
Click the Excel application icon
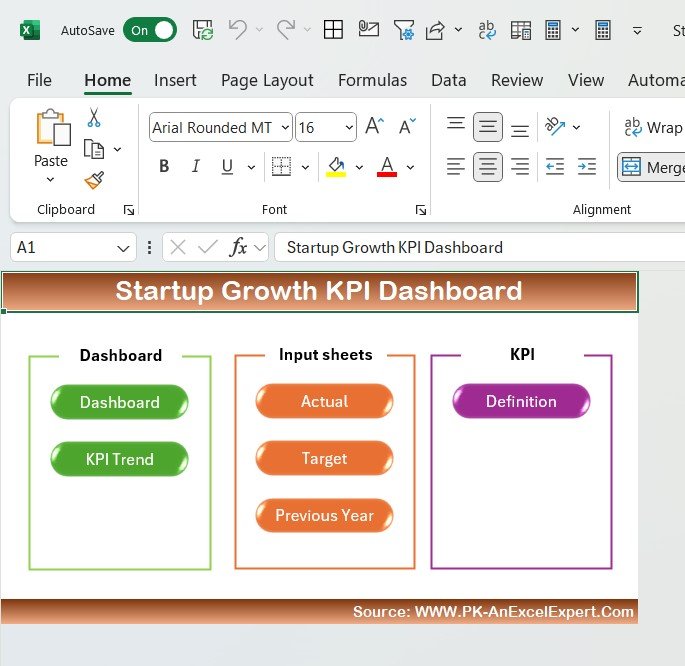pyautogui.click(x=30, y=30)
